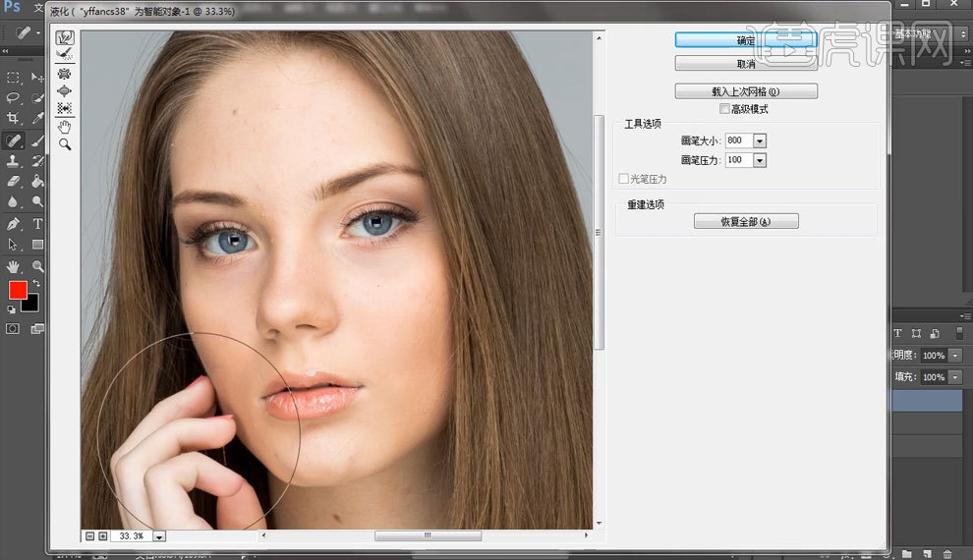
Task: Select the Dodge tool in Photoshop toolbar
Action: click(x=38, y=202)
